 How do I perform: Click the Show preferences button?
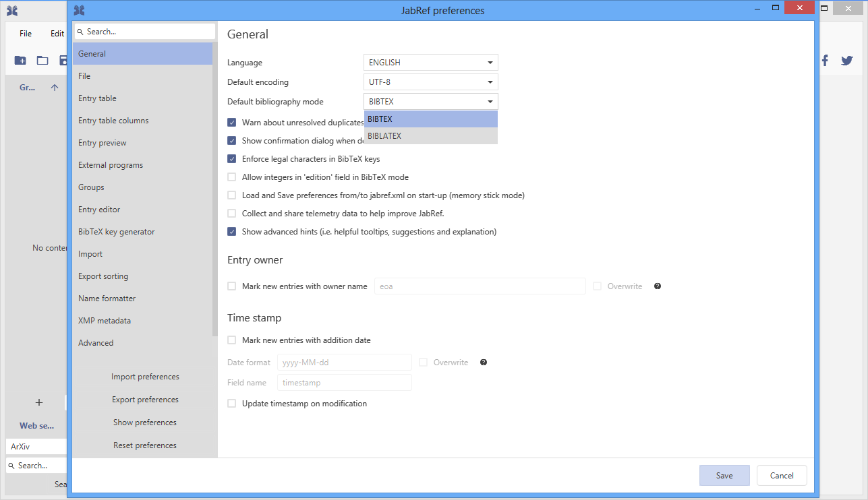145,423
